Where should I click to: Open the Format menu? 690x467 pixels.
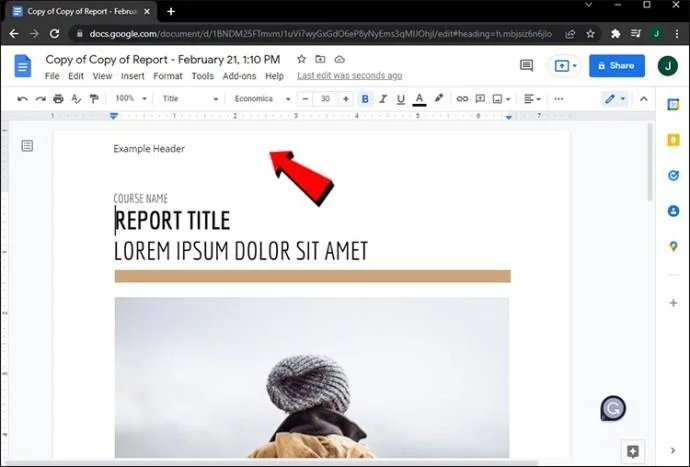(x=168, y=76)
